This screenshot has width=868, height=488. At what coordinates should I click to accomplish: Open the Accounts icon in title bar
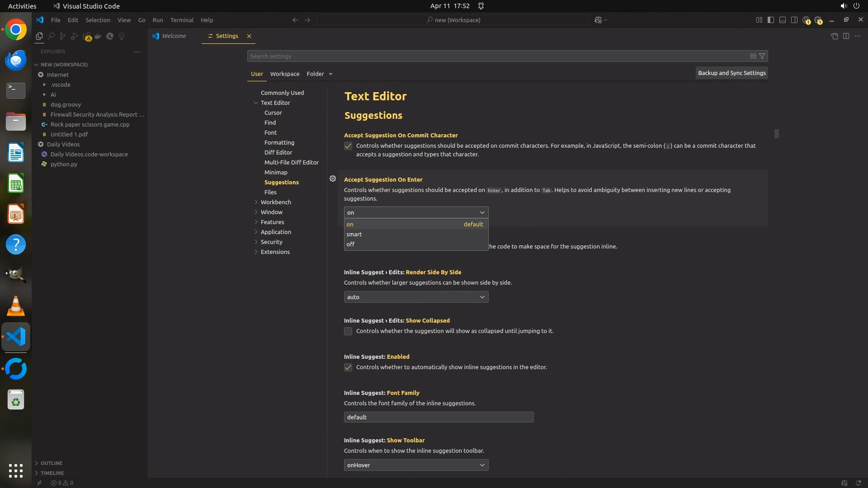coord(806,20)
